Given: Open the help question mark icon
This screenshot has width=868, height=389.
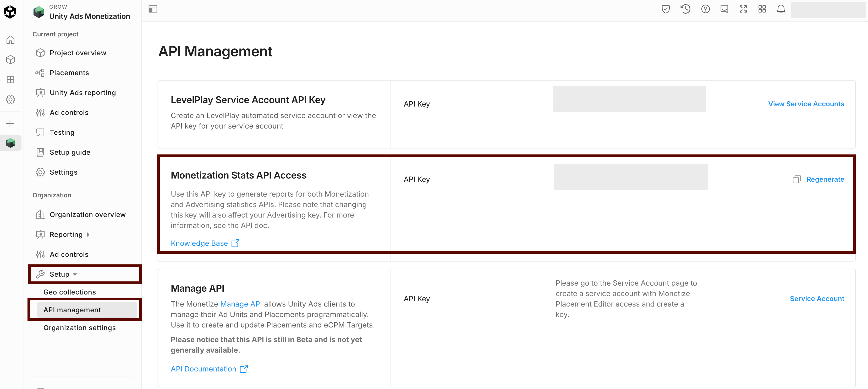Looking at the screenshot, I should click(x=706, y=9).
